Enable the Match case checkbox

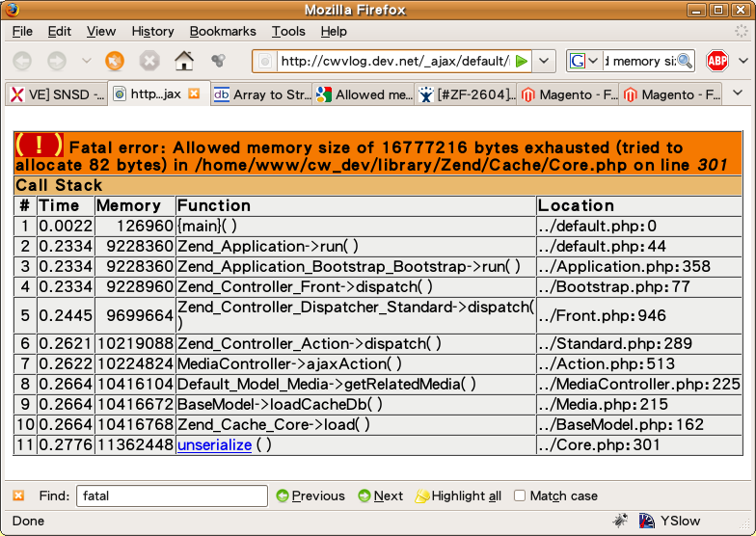click(x=520, y=496)
